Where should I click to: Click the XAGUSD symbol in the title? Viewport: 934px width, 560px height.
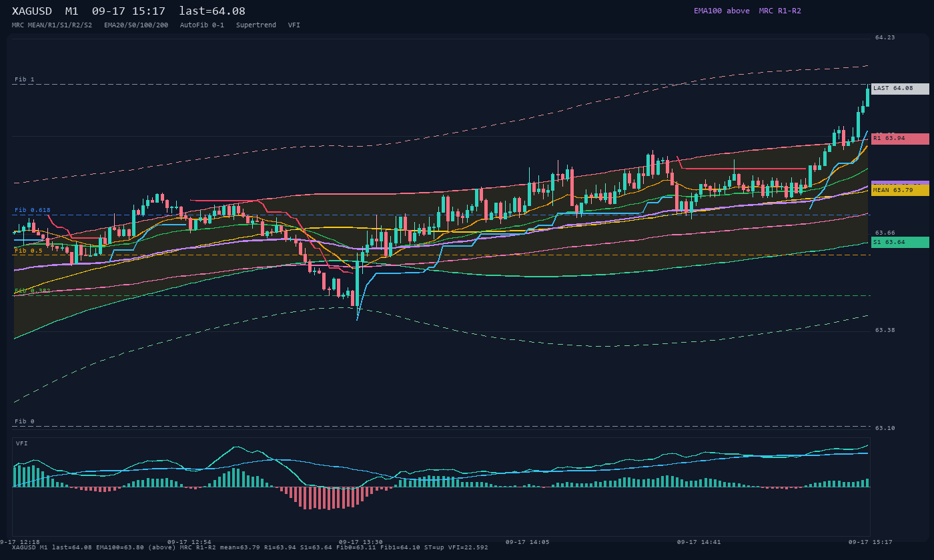click(x=32, y=11)
